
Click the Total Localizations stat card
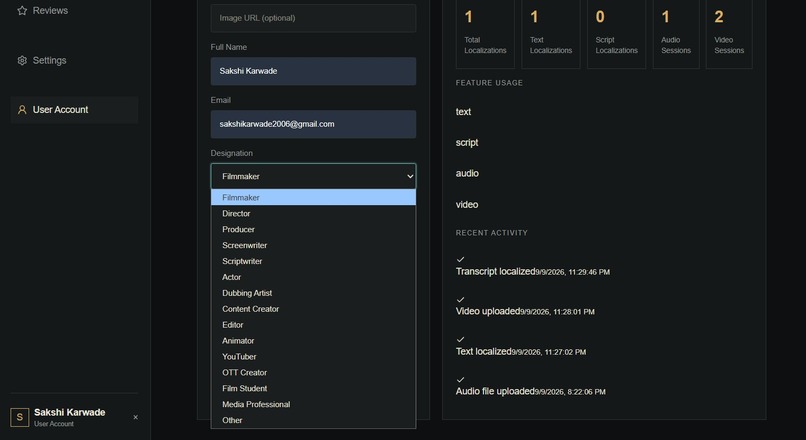point(485,33)
